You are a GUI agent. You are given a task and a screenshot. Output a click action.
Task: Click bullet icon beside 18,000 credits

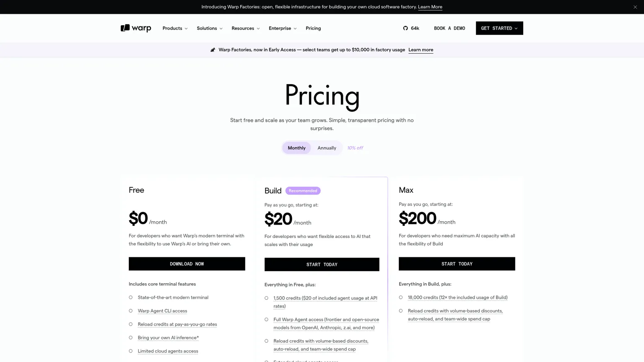[x=401, y=297]
